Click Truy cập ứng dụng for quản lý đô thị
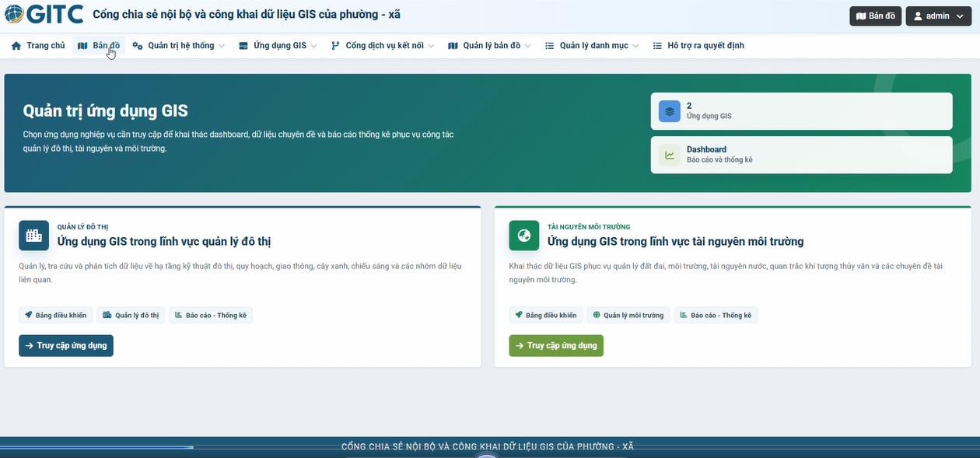Image resolution: width=980 pixels, height=458 pixels. point(66,345)
